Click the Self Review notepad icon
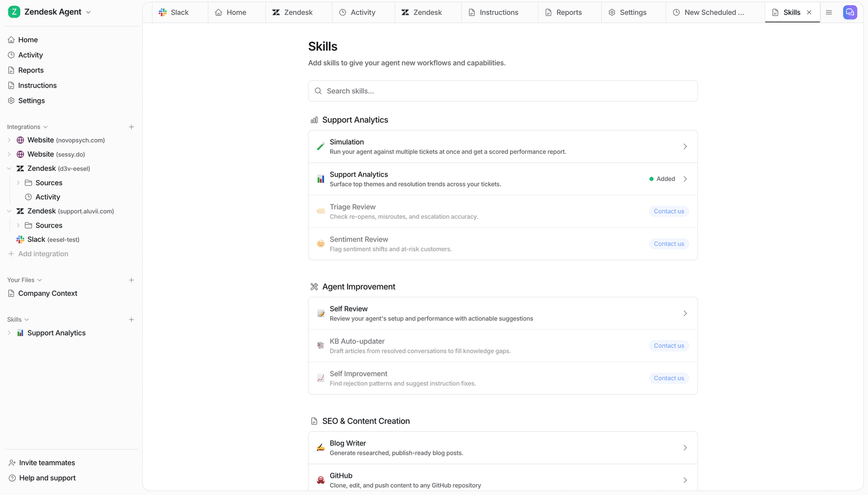 click(321, 313)
